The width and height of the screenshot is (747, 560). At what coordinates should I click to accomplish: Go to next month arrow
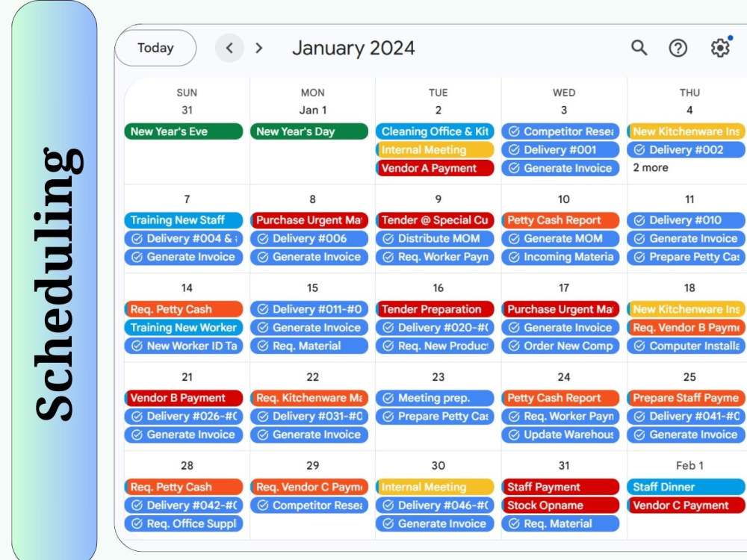tap(258, 48)
